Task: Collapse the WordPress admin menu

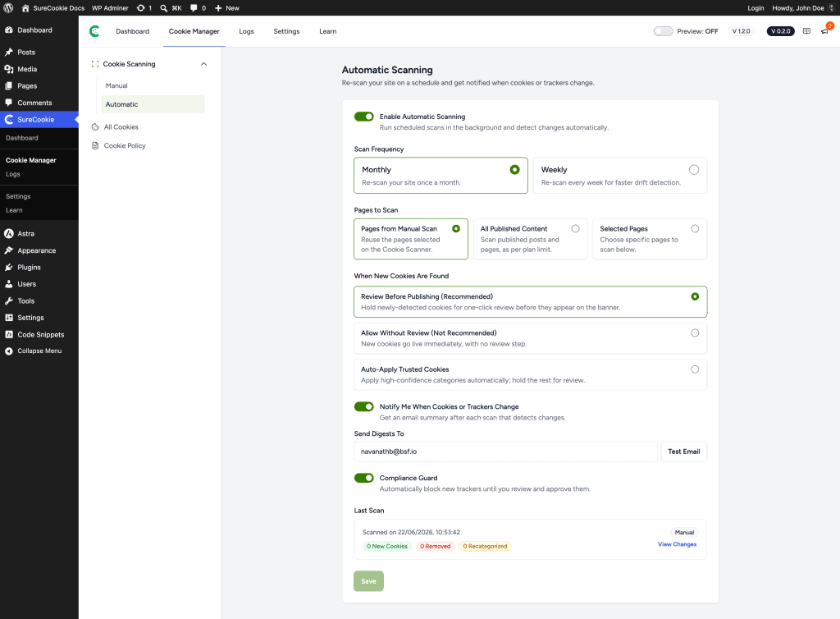Action: pyautogui.click(x=39, y=351)
